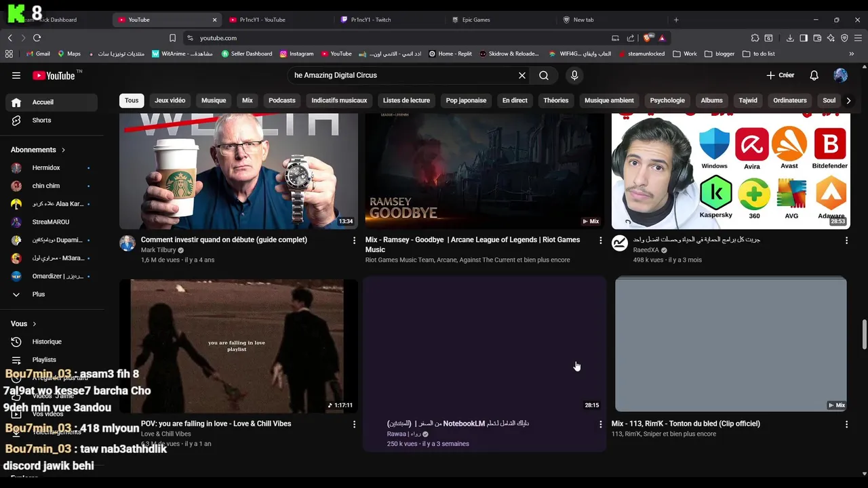868x488 pixels.
Task: Go back with the browser back arrow
Action: (x=9, y=38)
